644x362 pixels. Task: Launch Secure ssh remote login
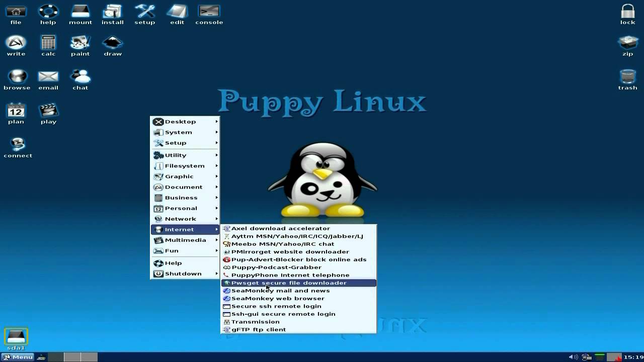pyautogui.click(x=299, y=306)
